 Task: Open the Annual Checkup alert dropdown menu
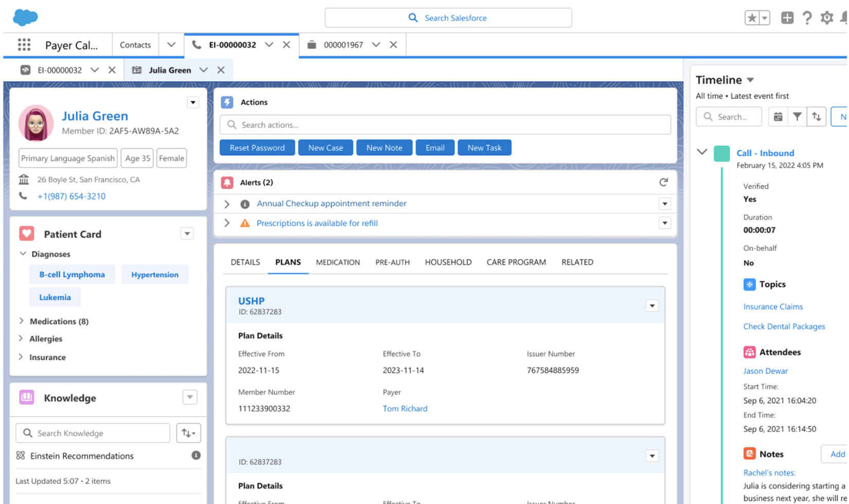[x=665, y=204]
